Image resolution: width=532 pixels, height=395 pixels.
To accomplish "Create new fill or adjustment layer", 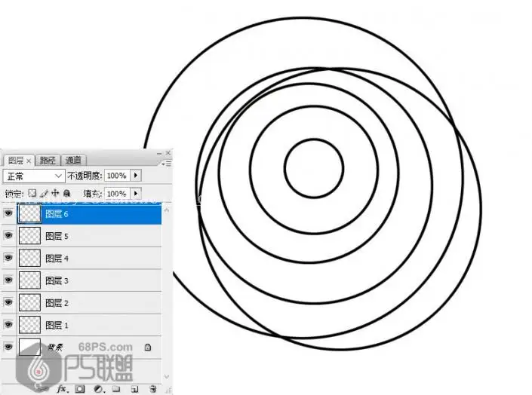I will [98, 388].
